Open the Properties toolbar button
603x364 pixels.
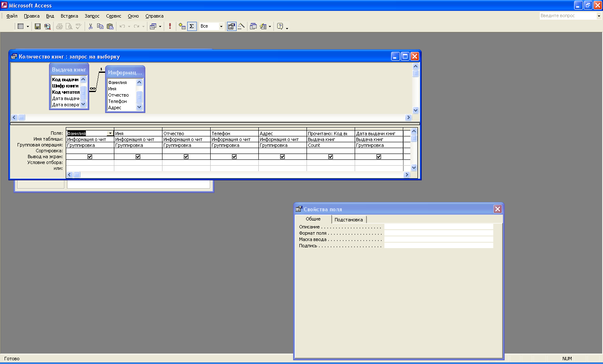(x=232, y=26)
